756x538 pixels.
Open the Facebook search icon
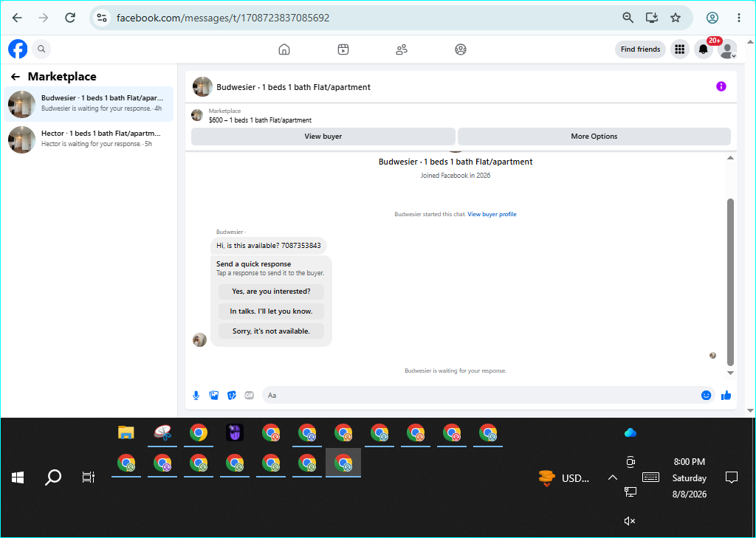41,49
